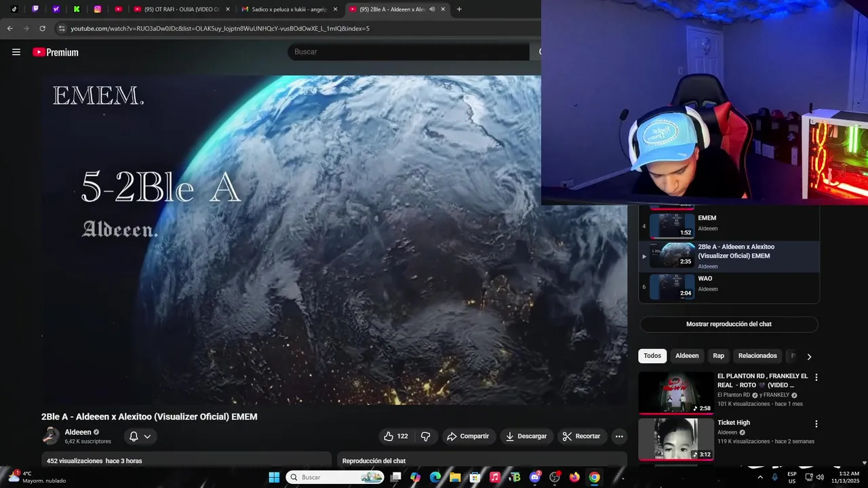This screenshot has height=488, width=868.
Task: Switch to the pinned Instagram tab
Action: coord(98,9)
